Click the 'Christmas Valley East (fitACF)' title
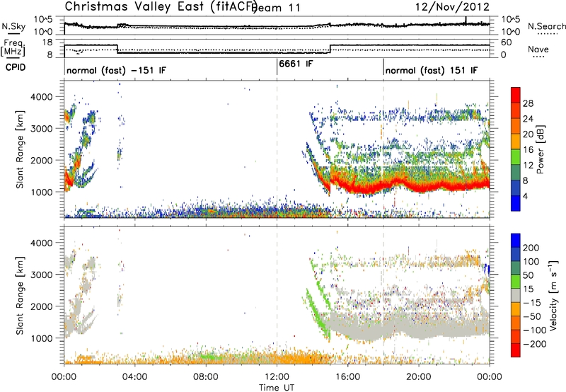 pos(161,7)
